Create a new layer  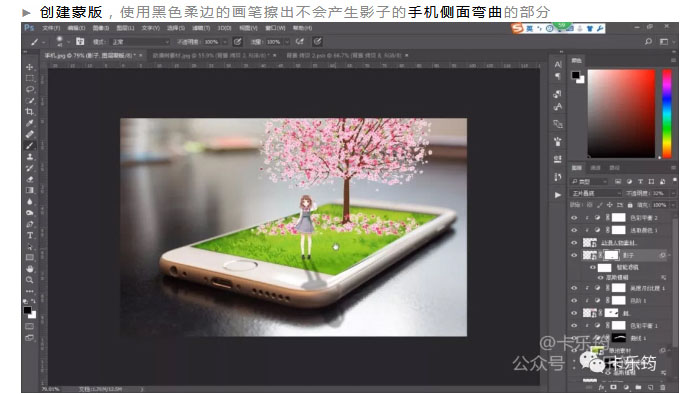pos(650,387)
